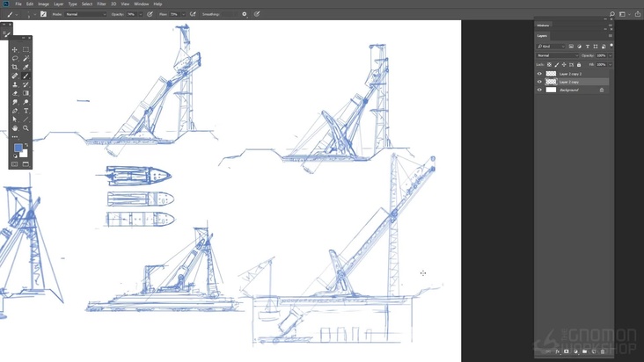The image size is (644, 362).
Task: Select the Move tool
Action: (15, 49)
